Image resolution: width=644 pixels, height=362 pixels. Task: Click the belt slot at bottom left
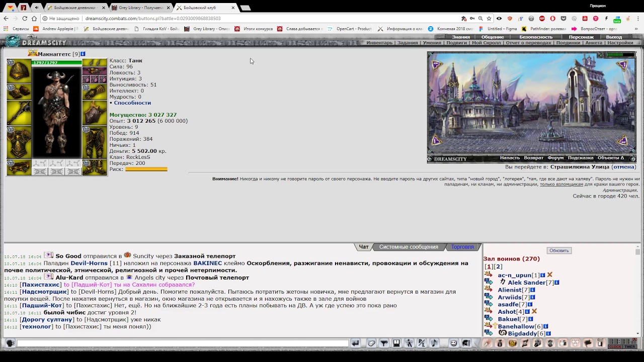pyautogui.click(x=19, y=167)
